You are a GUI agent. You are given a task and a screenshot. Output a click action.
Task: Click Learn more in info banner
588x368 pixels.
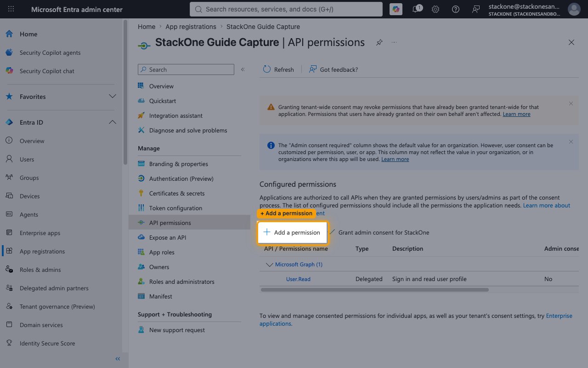[395, 159]
